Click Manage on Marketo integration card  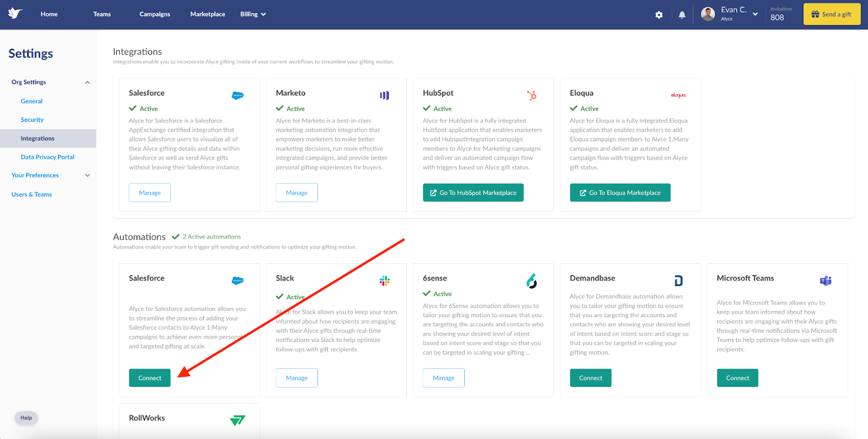[297, 192]
